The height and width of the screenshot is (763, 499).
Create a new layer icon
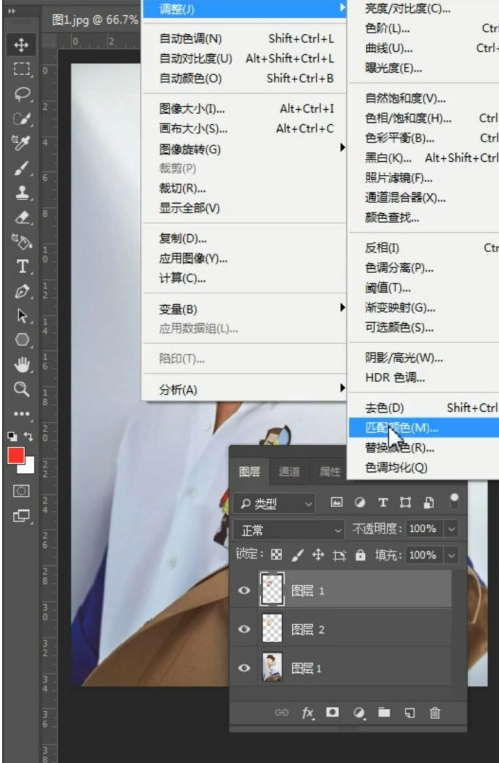click(x=409, y=713)
